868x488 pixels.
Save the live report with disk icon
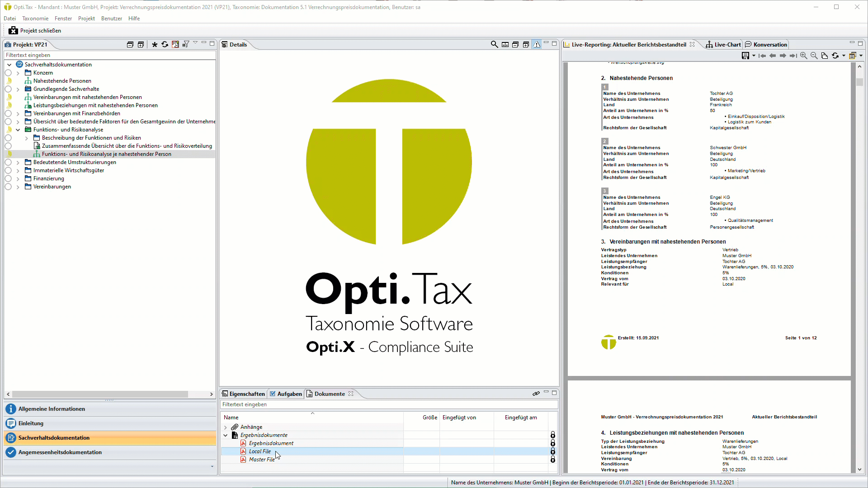coord(745,56)
